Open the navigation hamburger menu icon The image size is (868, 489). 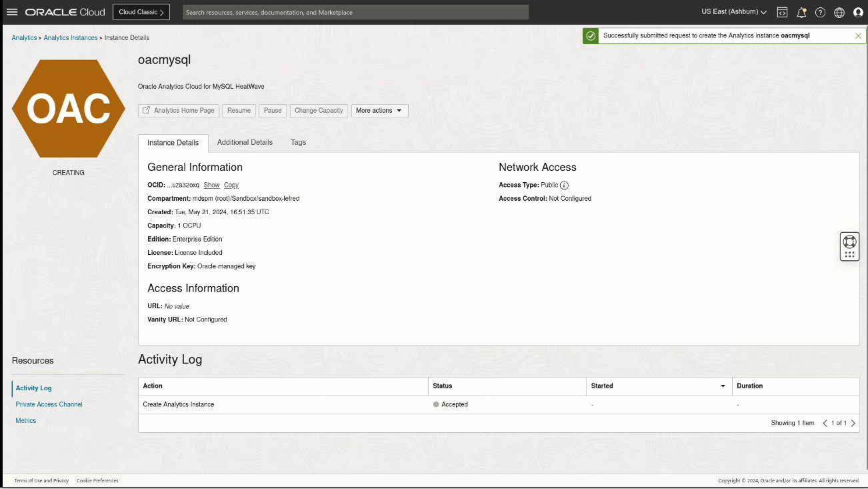point(11,11)
